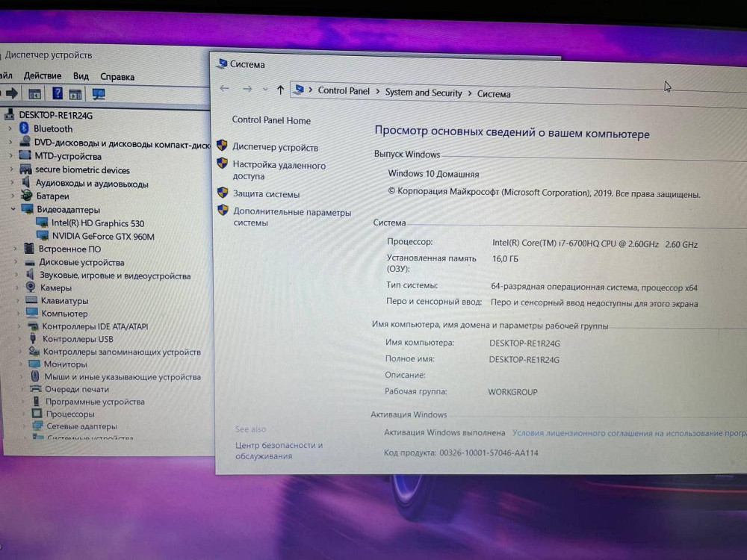Click the back arrow in System window

click(224, 89)
